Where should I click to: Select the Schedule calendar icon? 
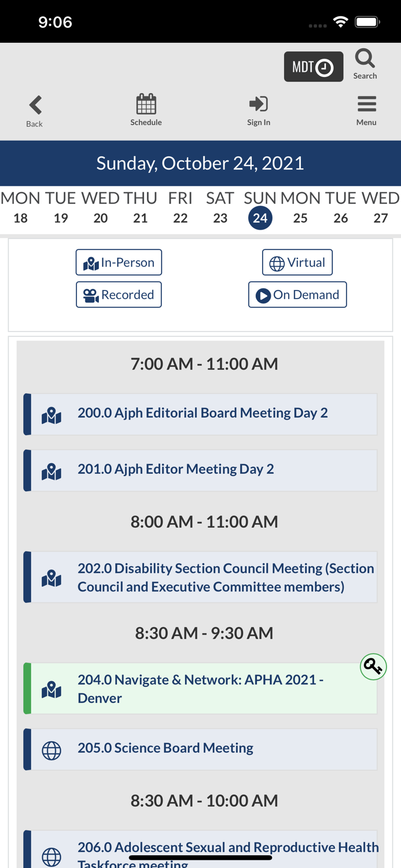[146, 106]
